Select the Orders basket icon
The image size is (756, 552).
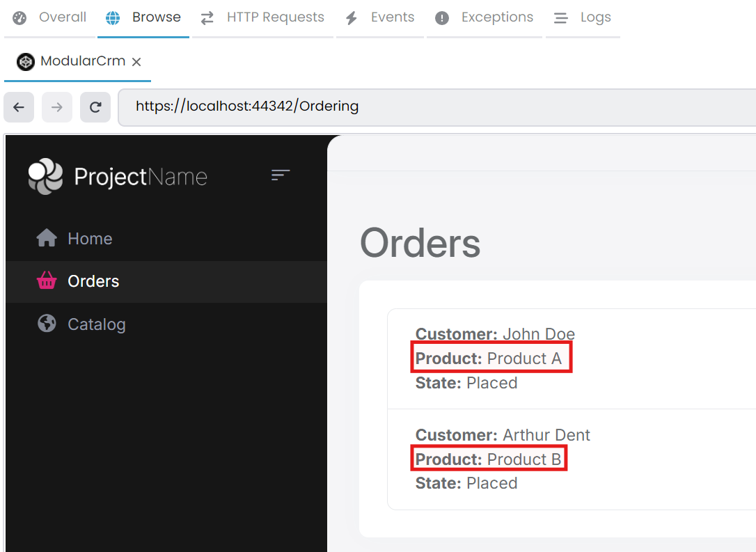[46, 281]
